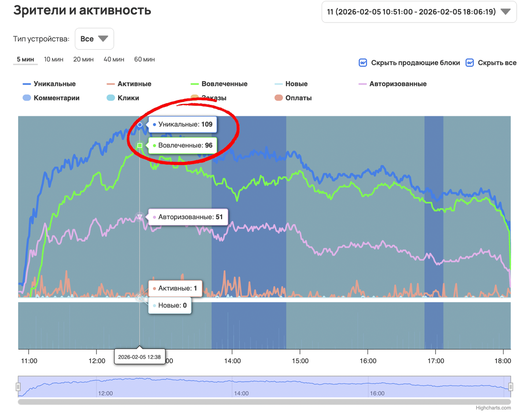The image size is (528, 420).
Task: Toggle the Новые legend line icon
Action: pyautogui.click(x=279, y=84)
